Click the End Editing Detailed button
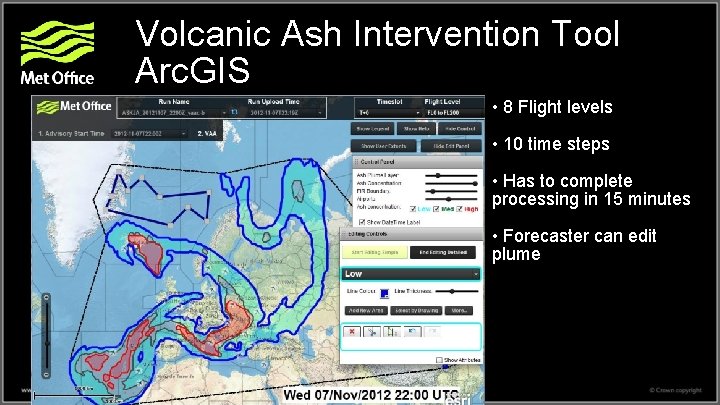 pyautogui.click(x=443, y=252)
